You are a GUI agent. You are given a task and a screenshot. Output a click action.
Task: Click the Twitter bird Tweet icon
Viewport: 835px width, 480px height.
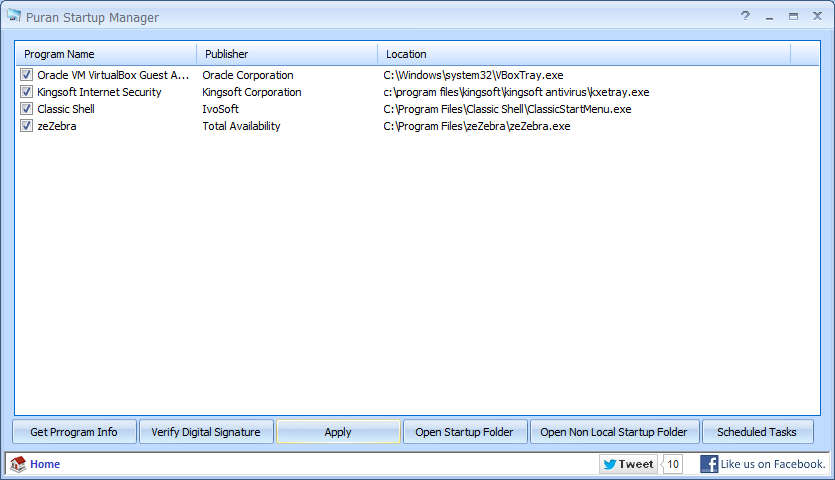610,464
